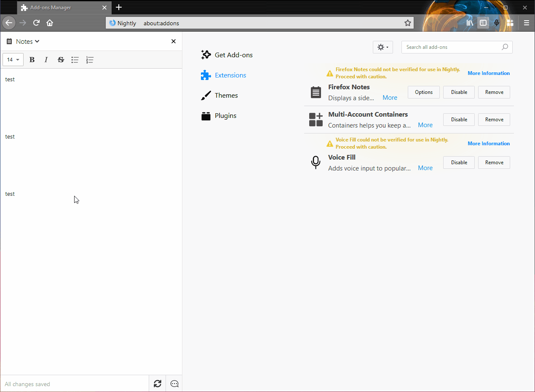This screenshot has width=535, height=392.
Task: Open More Information for Firefox Notes warning
Action: [x=489, y=73]
